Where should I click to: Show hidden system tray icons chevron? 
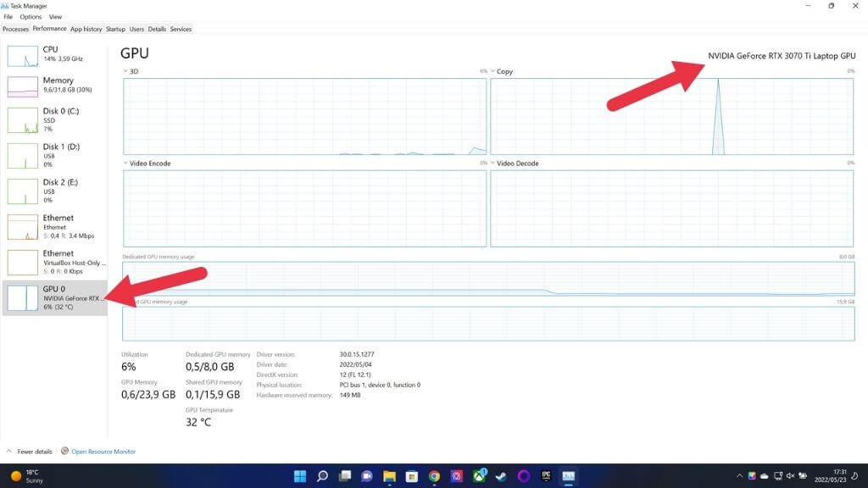pos(739,476)
